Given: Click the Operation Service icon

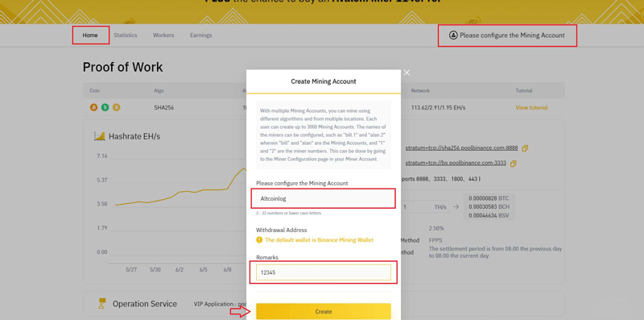Looking at the screenshot, I should (x=101, y=304).
